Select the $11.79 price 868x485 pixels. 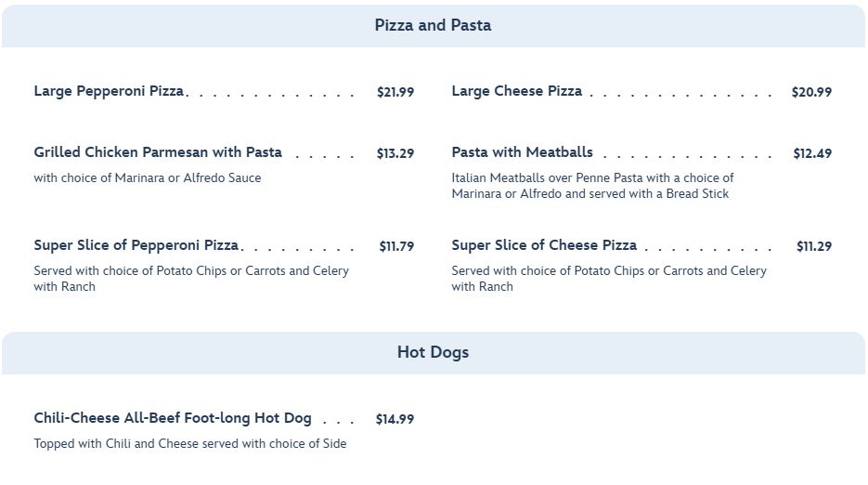pos(396,246)
